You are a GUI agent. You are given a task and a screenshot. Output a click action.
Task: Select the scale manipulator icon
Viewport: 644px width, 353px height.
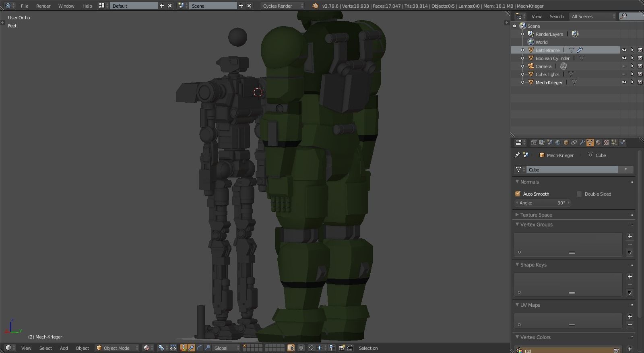click(207, 348)
